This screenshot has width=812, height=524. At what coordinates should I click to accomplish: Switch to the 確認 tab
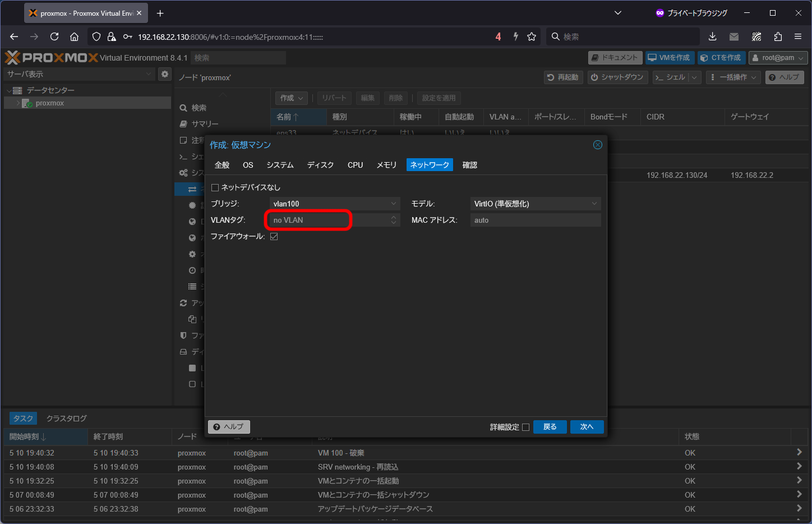(x=470, y=165)
